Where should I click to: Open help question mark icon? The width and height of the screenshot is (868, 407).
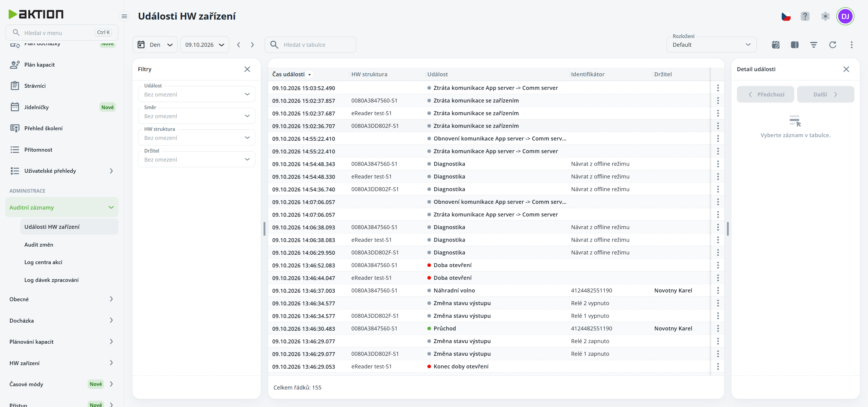pos(805,16)
